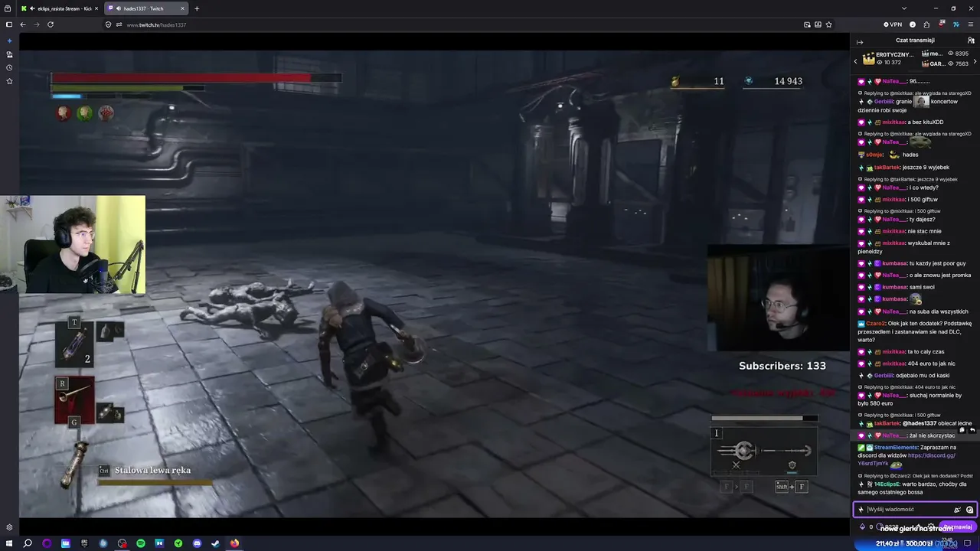This screenshot has width=980, height=551.
Task: Open Spotify from the taskbar
Action: (141, 543)
